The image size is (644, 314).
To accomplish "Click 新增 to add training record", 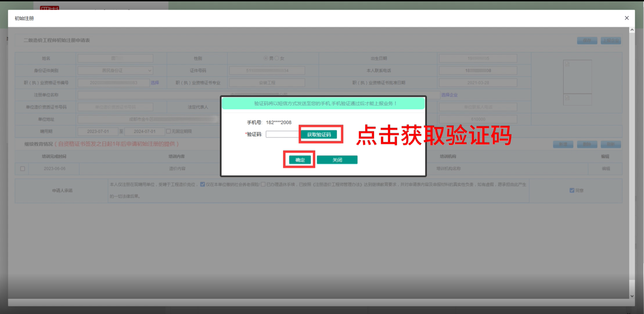I will (x=563, y=144).
